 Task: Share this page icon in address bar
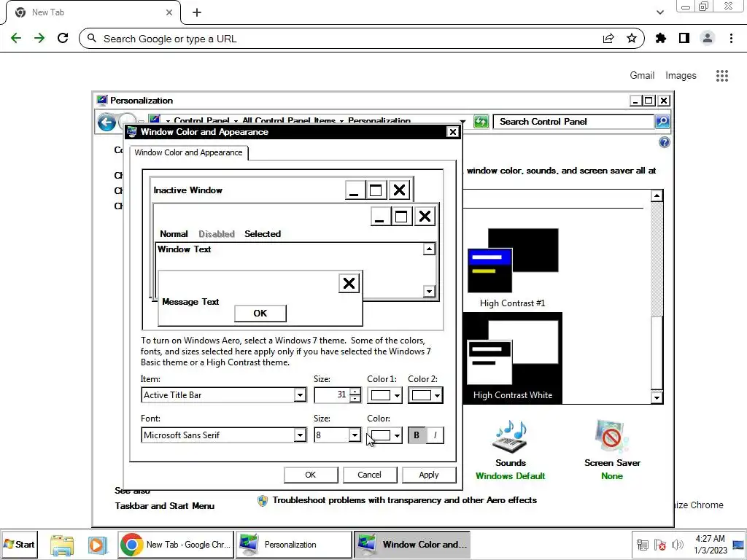pyautogui.click(x=608, y=39)
